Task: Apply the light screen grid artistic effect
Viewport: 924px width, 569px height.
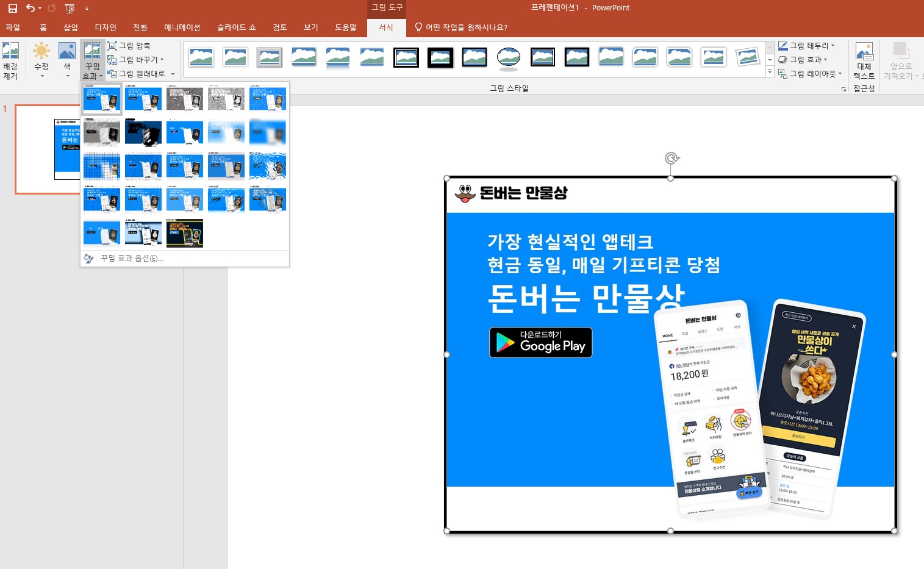Action: point(102,165)
